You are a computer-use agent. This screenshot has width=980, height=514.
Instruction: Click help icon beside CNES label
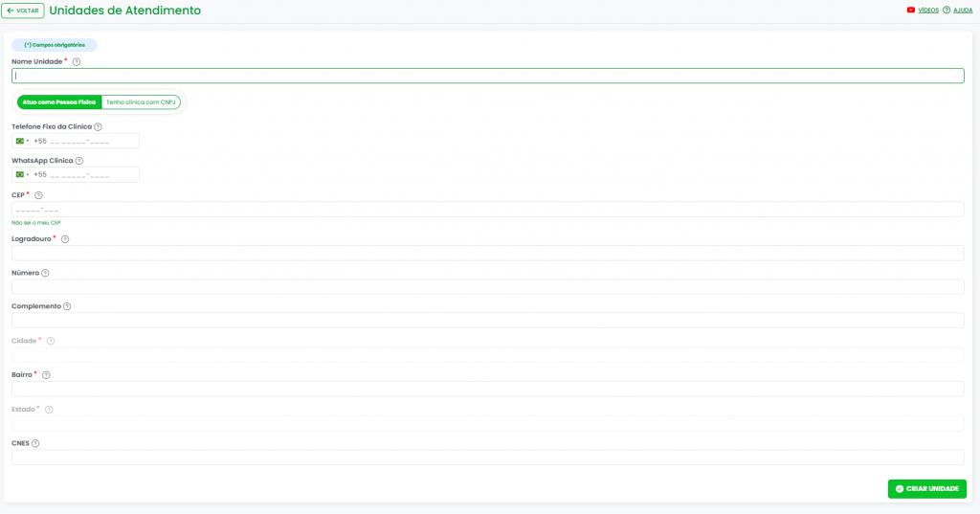[35, 443]
